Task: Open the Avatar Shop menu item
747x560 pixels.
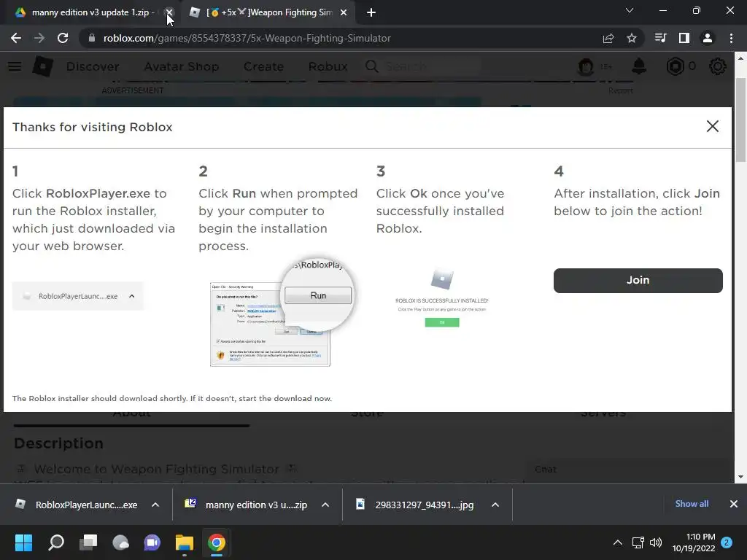Action: [x=182, y=66]
